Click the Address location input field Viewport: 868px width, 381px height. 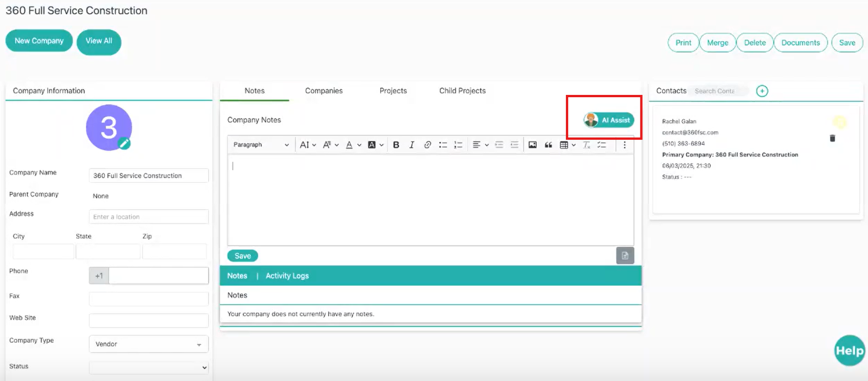149,217
